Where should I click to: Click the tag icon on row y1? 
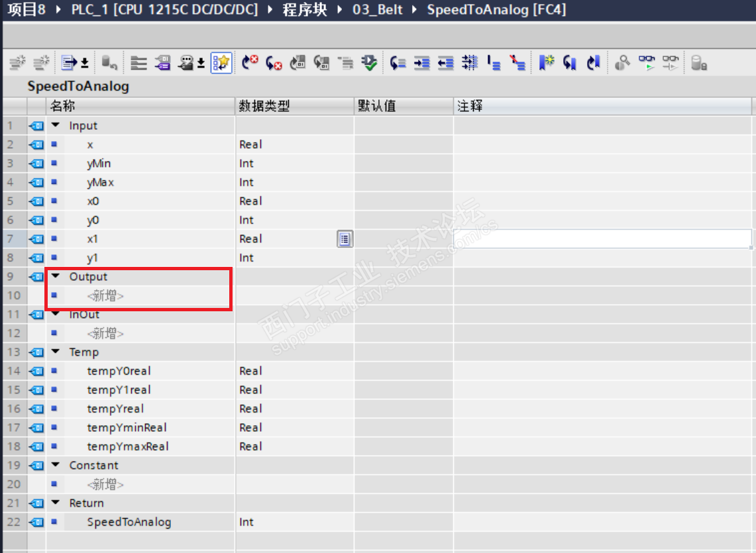pos(36,258)
